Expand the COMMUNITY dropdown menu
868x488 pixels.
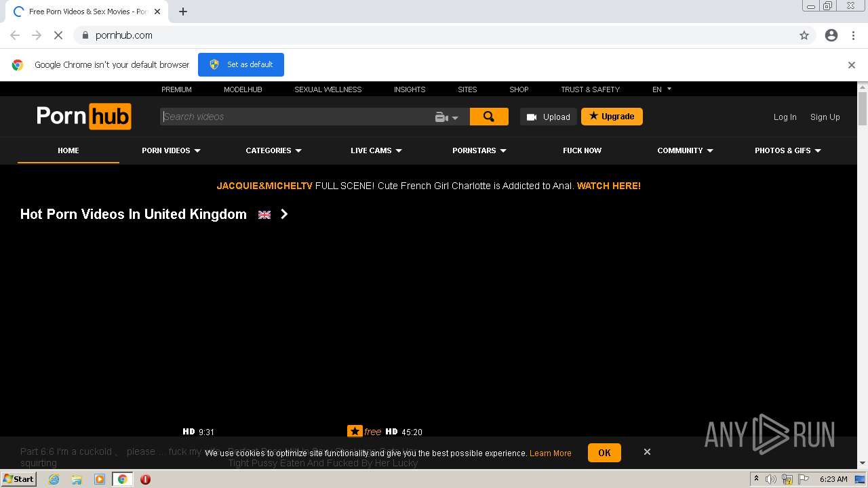685,150
